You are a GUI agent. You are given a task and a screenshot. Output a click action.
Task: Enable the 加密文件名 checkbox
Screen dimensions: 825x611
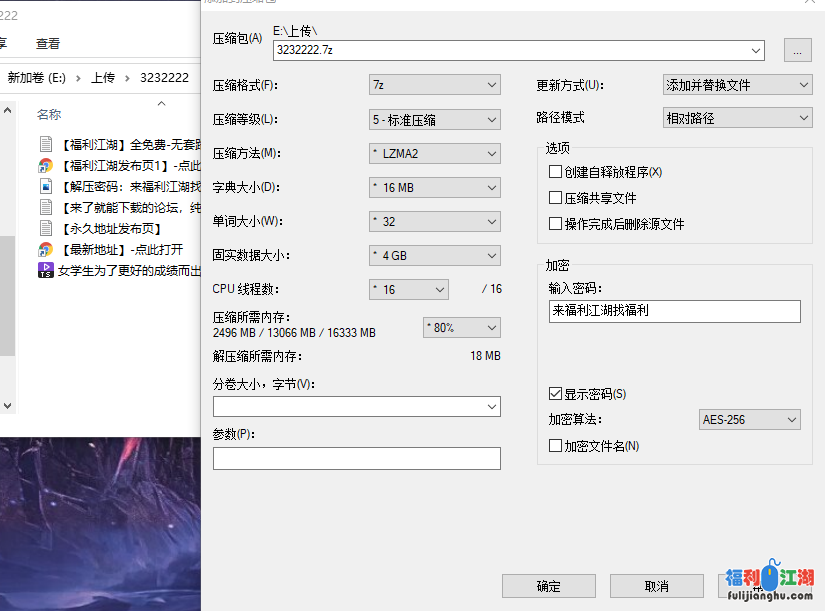pos(556,446)
